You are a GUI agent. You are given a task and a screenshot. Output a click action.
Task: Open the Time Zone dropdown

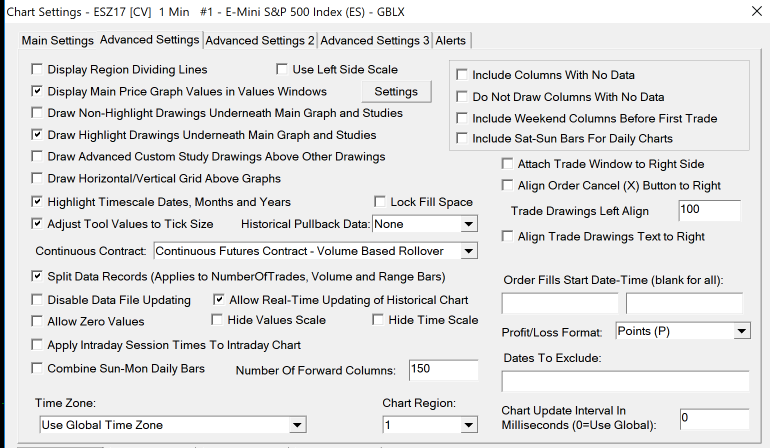[296, 425]
